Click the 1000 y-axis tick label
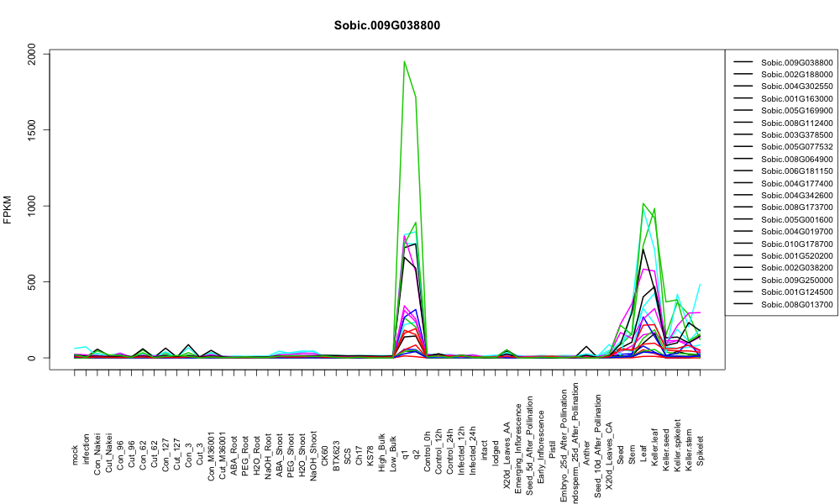The width and height of the screenshot is (840, 504). (32, 206)
